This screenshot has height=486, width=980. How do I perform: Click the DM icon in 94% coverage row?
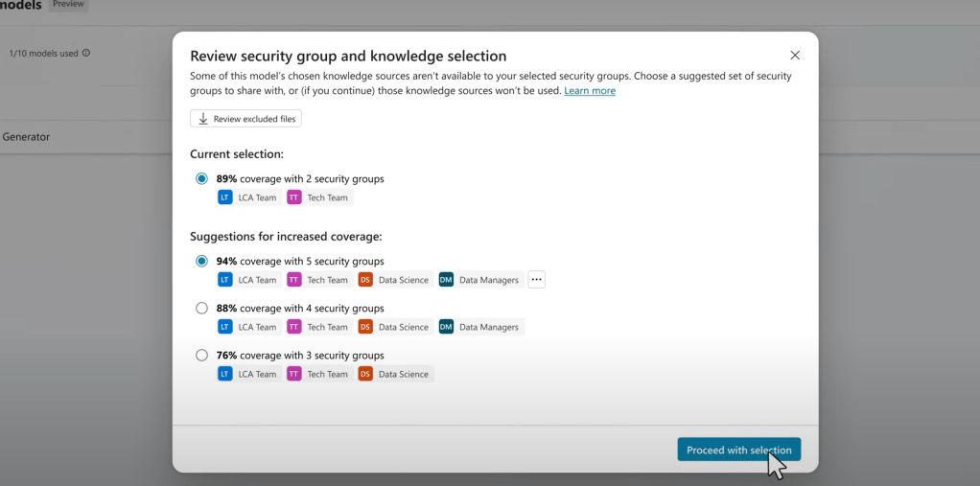click(446, 280)
